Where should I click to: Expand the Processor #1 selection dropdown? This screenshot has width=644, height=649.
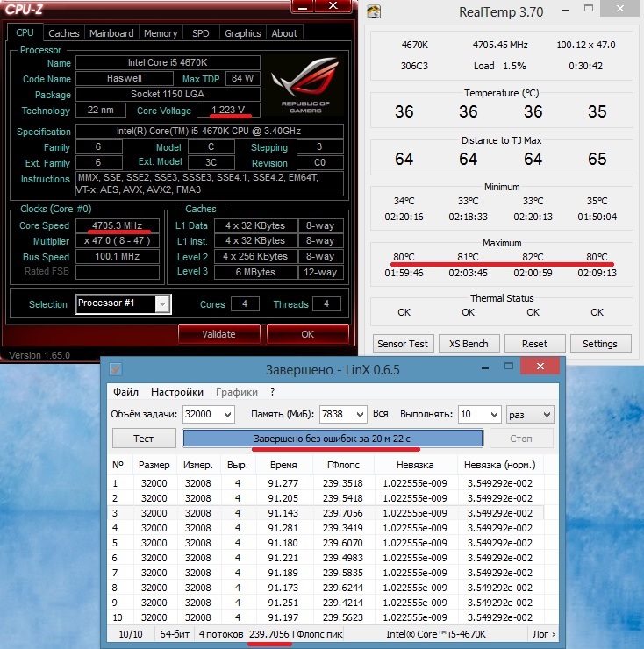pos(162,304)
